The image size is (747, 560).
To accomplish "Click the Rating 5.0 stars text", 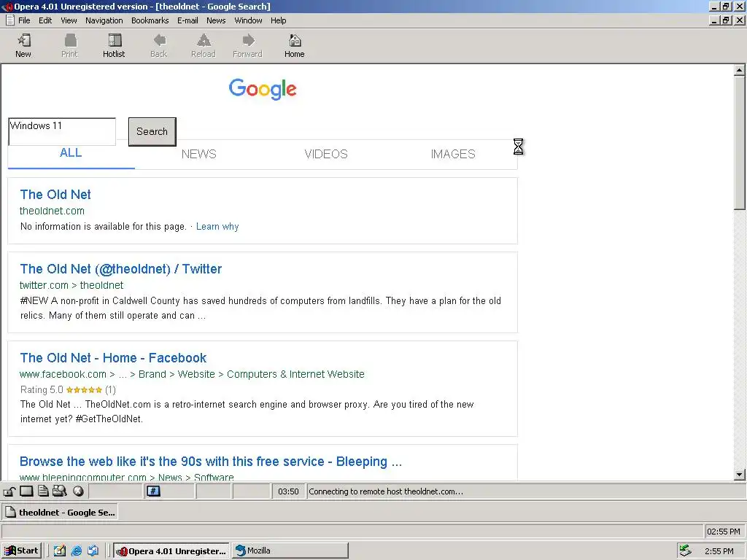I will (68, 389).
